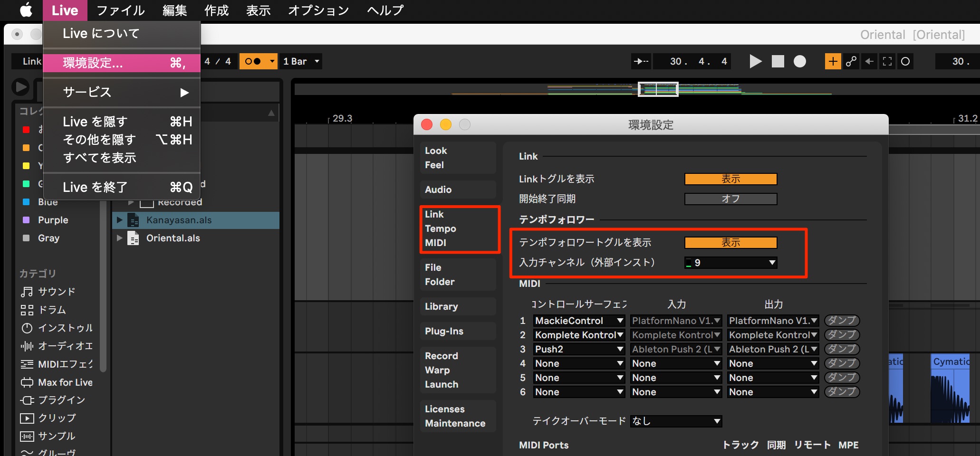Click the ダンプ button for row 6
Screen dimensions: 980x456
(x=842, y=392)
